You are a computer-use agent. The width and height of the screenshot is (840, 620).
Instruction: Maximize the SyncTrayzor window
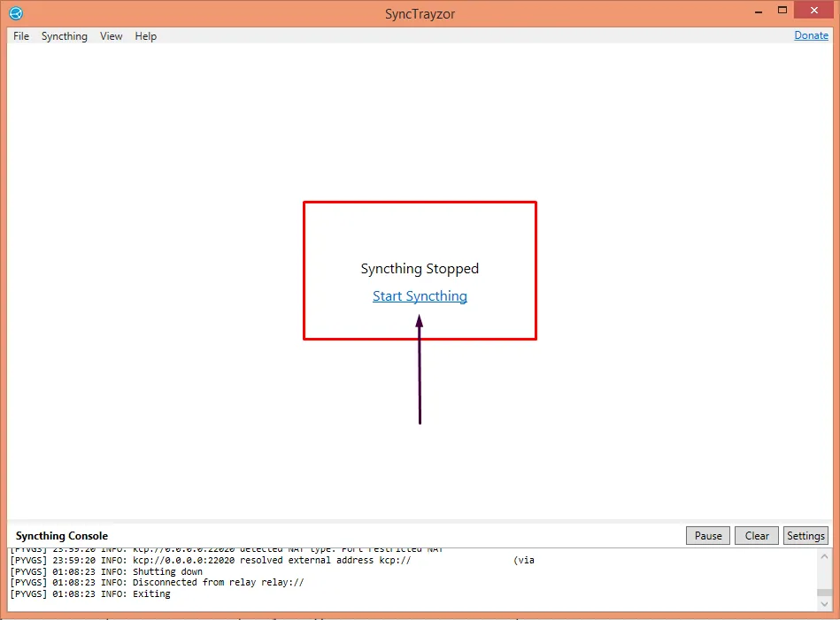pos(782,11)
